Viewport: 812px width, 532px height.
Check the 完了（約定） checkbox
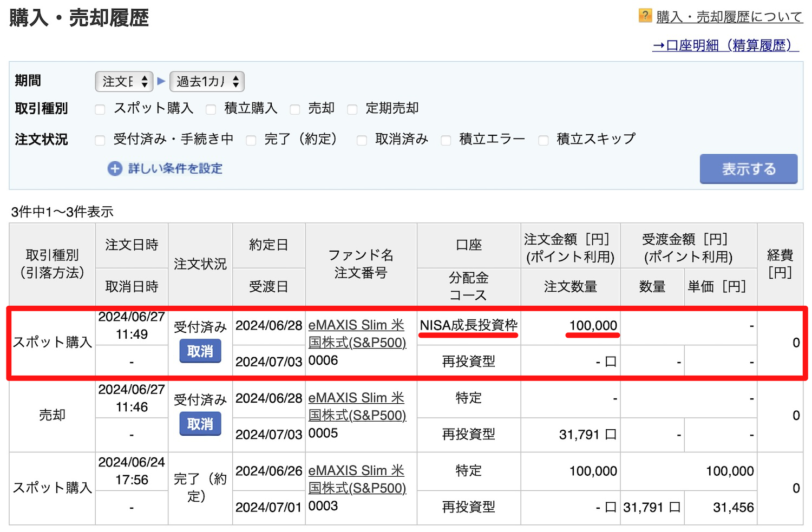[x=251, y=140]
